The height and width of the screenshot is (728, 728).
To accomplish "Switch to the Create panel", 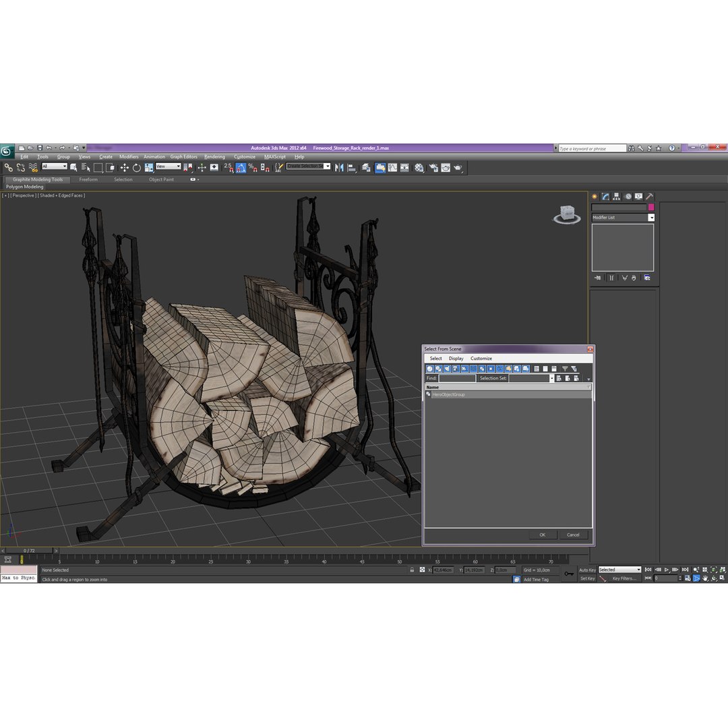I will [x=595, y=196].
